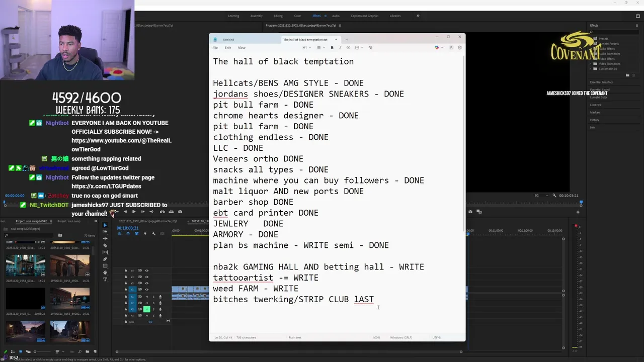Toggle lock on track V3

tap(126, 277)
